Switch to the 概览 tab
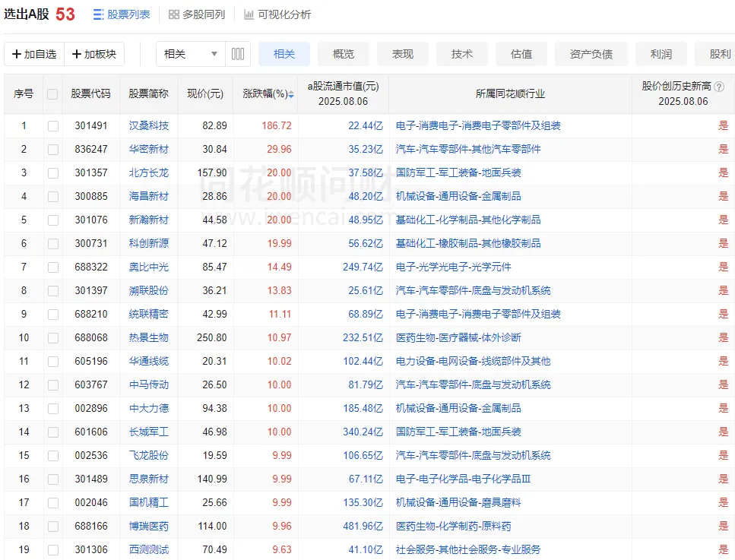 (344, 54)
